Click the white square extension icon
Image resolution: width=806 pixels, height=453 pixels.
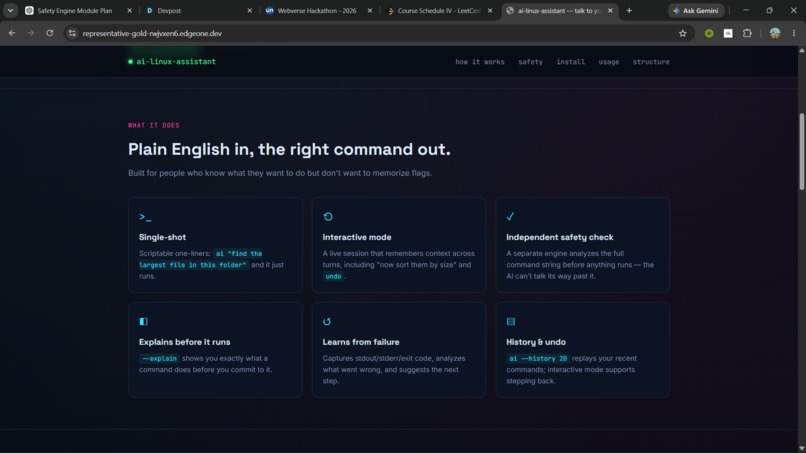[x=728, y=33]
